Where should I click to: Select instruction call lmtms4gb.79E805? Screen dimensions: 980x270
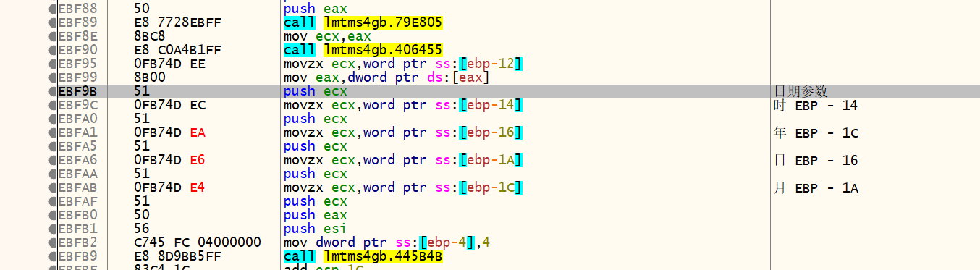click(x=363, y=22)
